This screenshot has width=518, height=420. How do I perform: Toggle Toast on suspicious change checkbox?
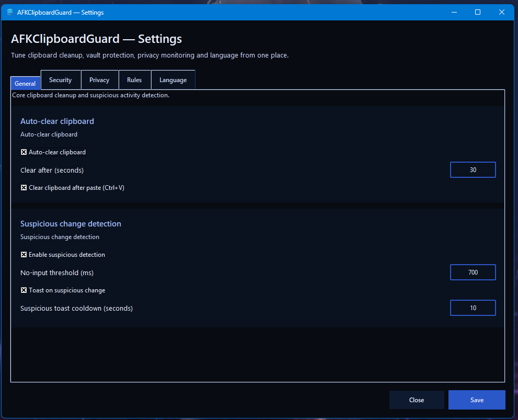tap(24, 290)
